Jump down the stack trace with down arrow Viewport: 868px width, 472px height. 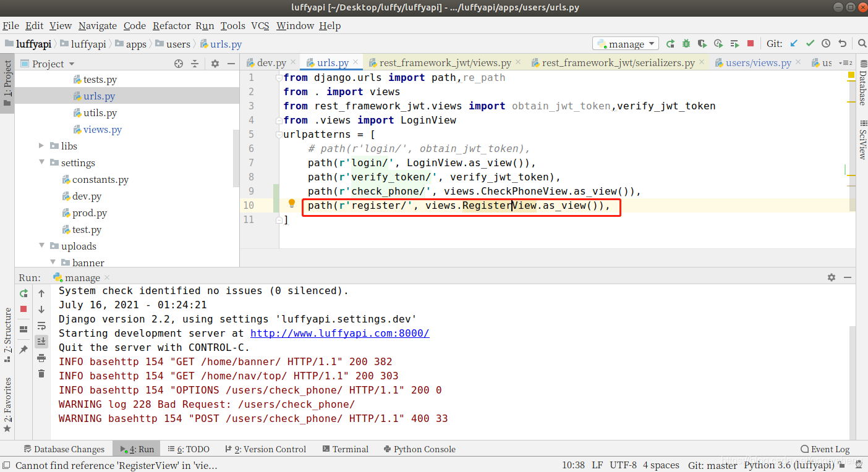41,309
